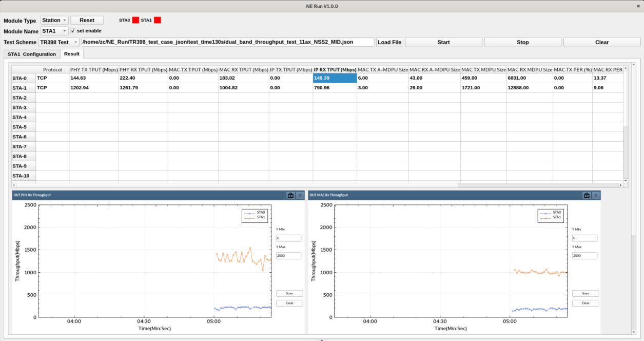644x341 pixels.
Task: Click the float button on DUT PHY Rx Throughput panel
Action: point(300,195)
